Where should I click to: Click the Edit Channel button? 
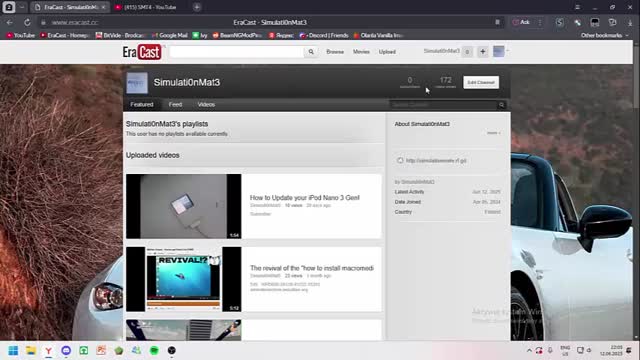[481, 82]
